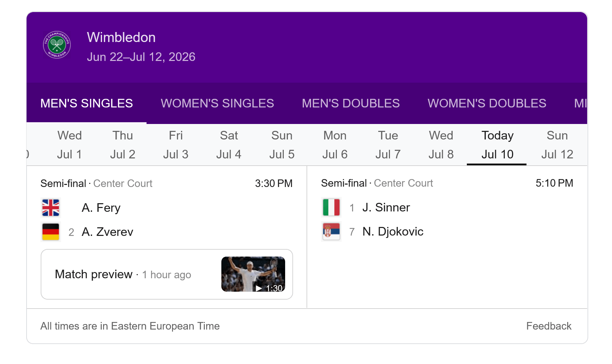Show matches for Sat Jul 4

(x=229, y=145)
